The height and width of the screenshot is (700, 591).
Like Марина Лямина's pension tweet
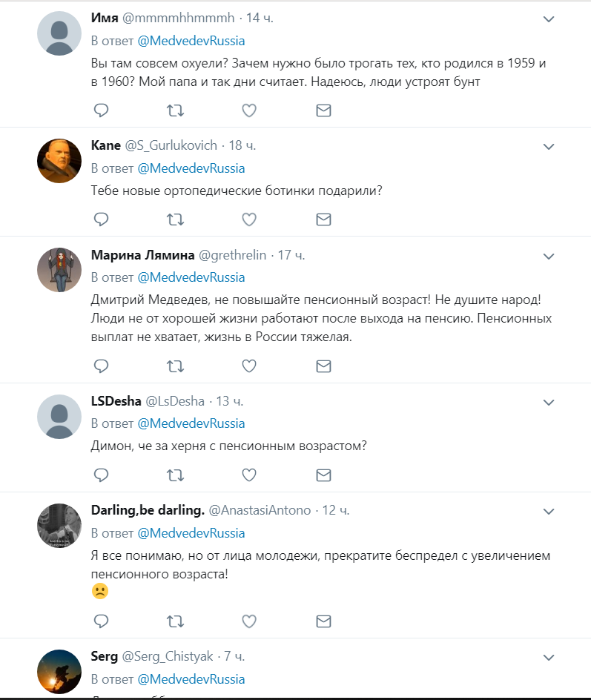tap(249, 366)
